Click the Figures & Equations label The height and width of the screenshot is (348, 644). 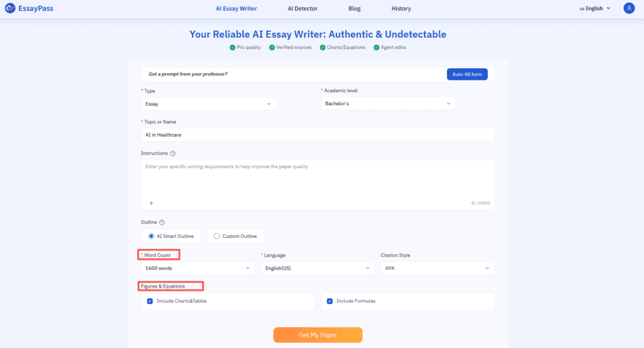163,286
